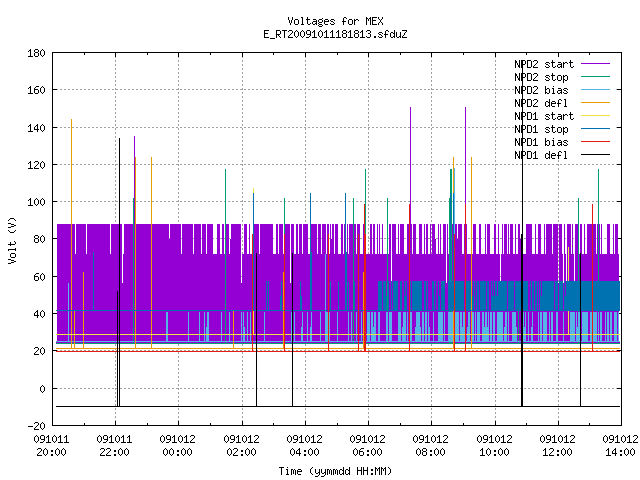Click the 'NPD1 bias' legend label

[541, 142]
